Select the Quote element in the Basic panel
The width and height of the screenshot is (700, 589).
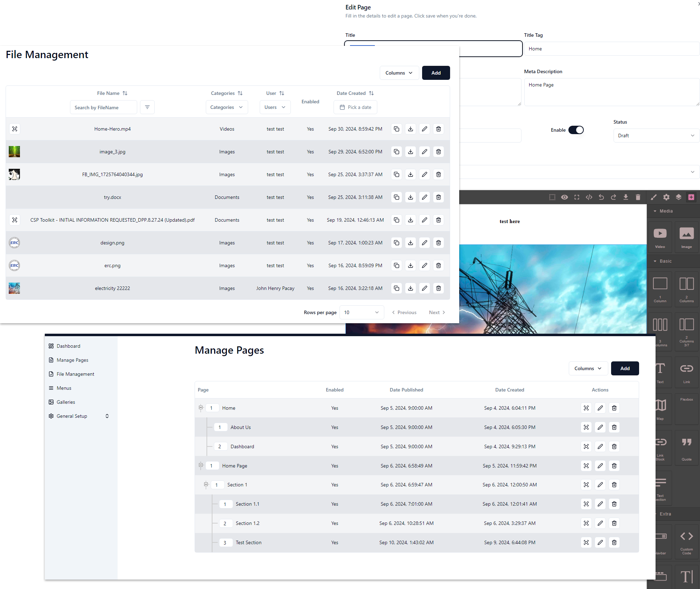pos(687,447)
